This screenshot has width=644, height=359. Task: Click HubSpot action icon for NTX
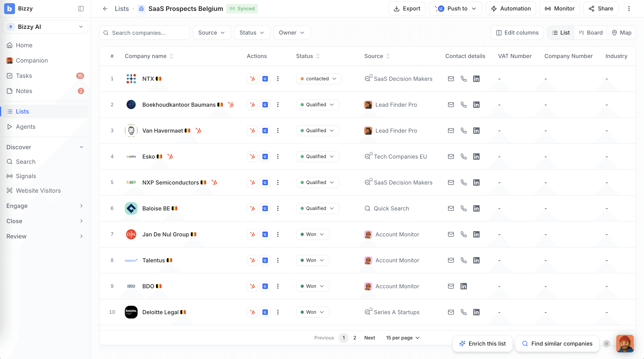coord(252,79)
